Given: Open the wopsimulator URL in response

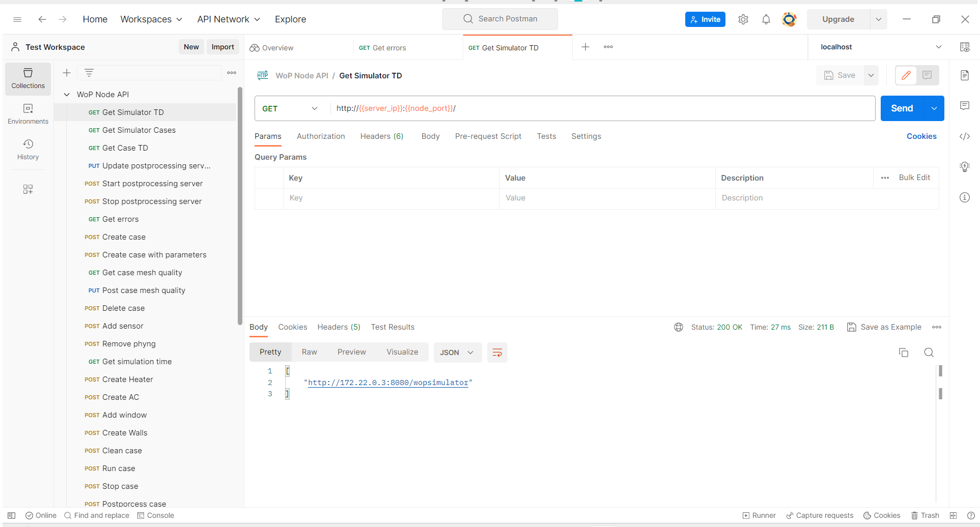Looking at the screenshot, I should (388, 383).
